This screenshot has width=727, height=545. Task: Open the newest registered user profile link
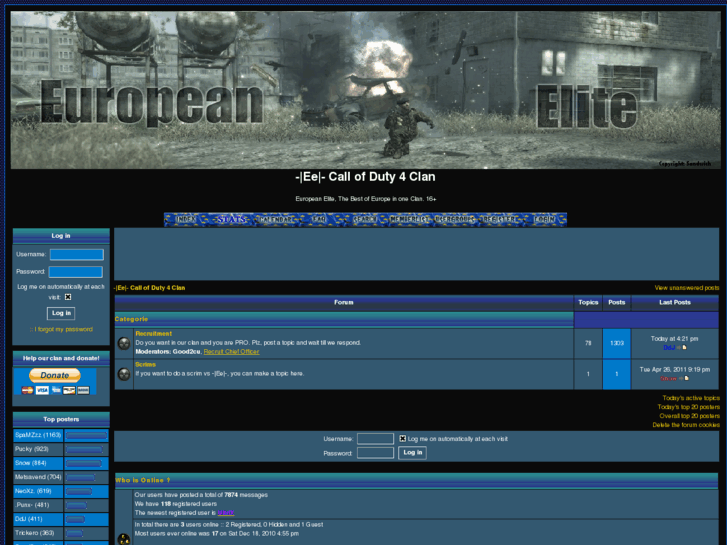[226, 513]
